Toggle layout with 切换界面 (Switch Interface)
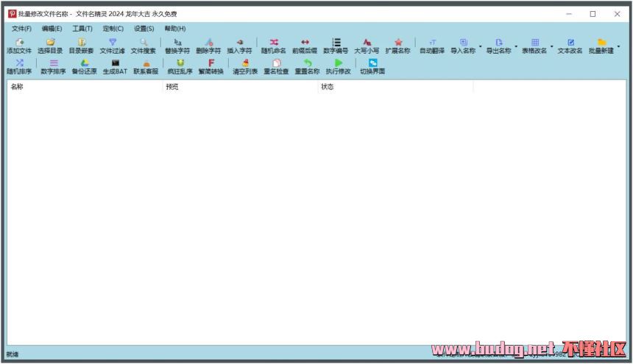Viewport: 633px width, 364px height. tap(372, 68)
